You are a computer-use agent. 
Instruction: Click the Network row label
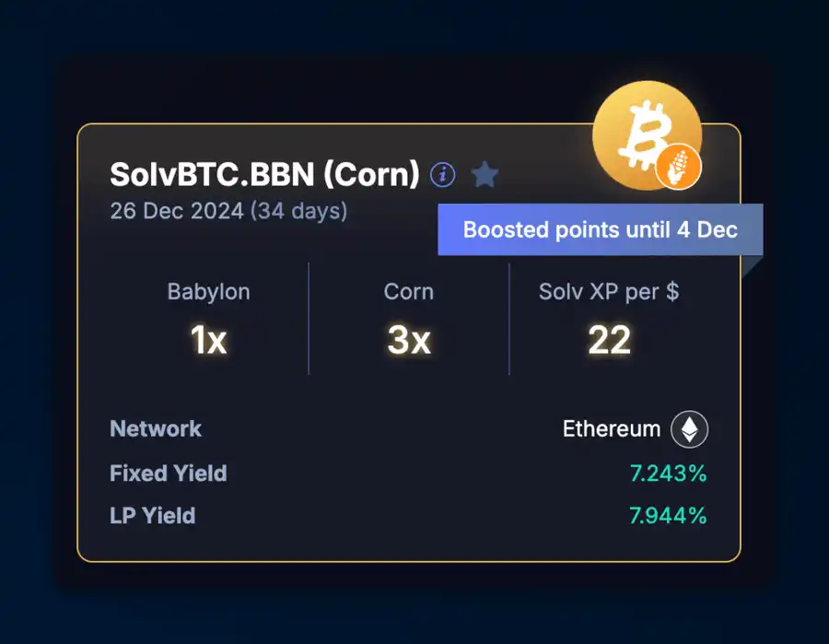(x=156, y=428)
